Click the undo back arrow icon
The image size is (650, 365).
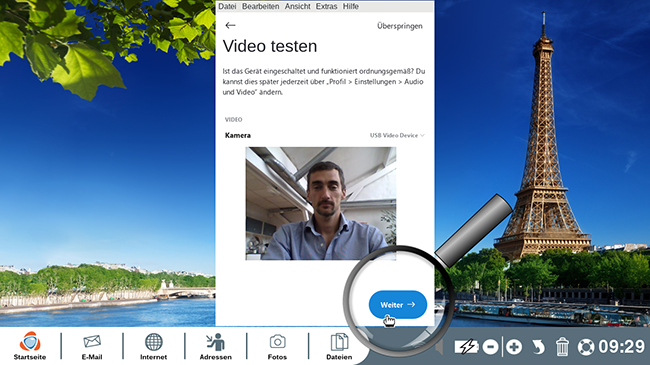pyautogui.click(x=538, y=347)
